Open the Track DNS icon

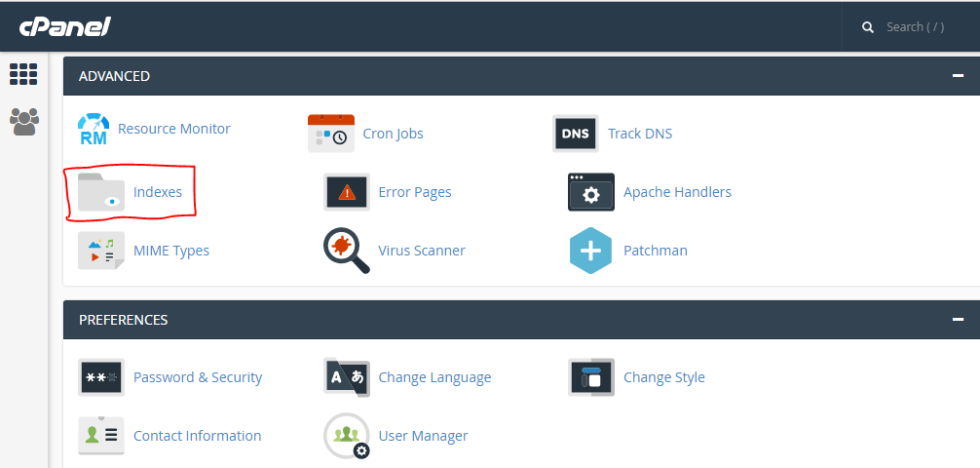(576, 134)
